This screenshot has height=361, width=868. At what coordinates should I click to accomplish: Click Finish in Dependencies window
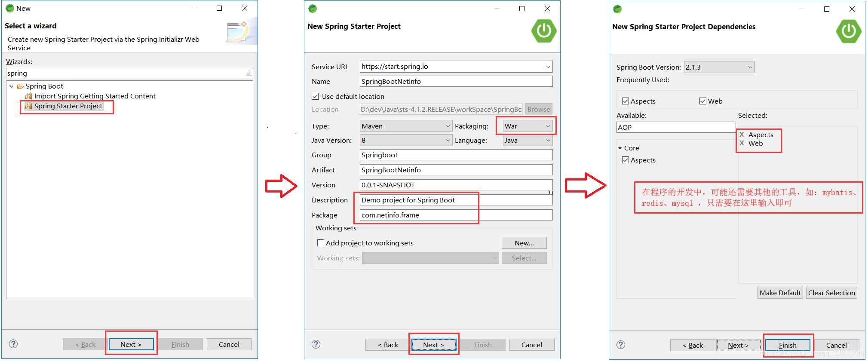tap(788, 345)
